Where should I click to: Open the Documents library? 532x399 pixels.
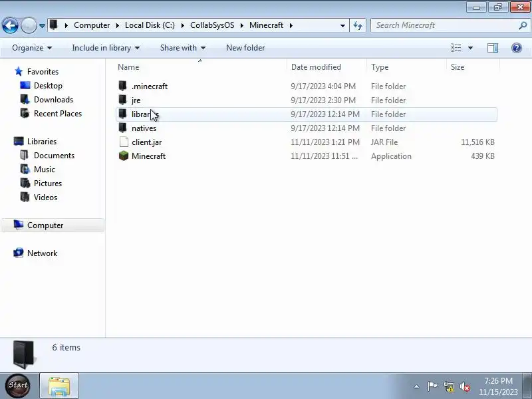54,156
